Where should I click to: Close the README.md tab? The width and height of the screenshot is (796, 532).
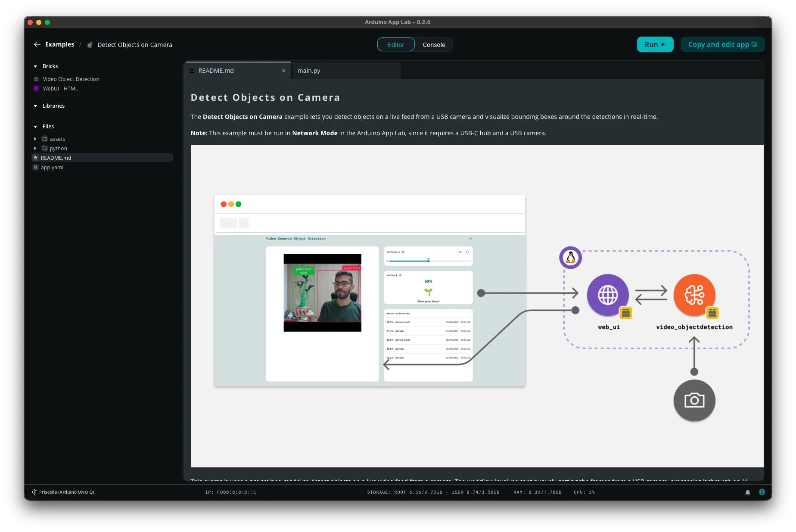[x=284, y=71]
